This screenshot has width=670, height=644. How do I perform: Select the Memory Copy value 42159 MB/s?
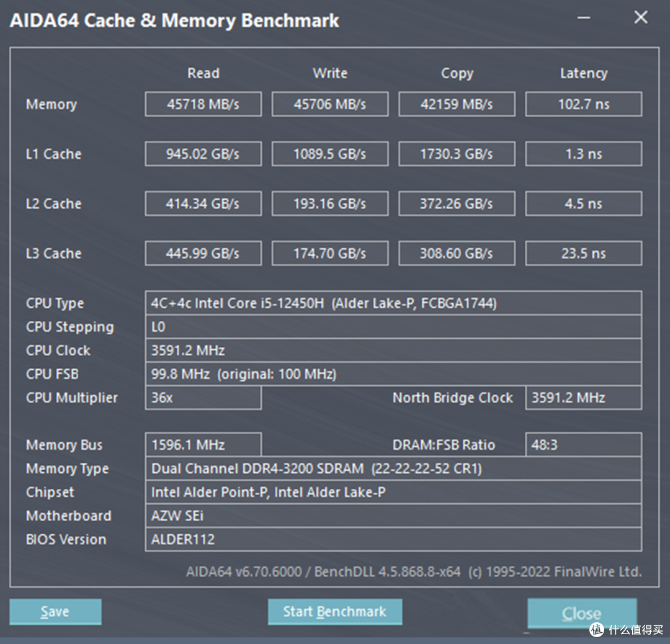[457, 104]
